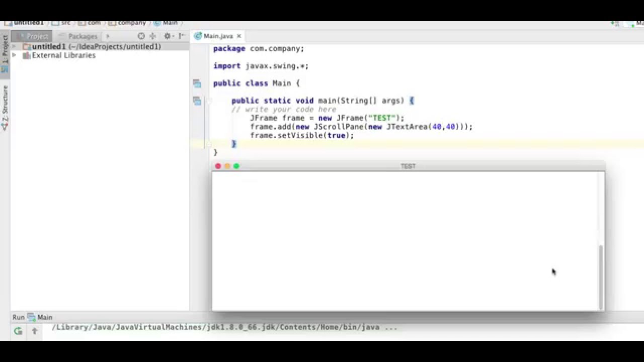
Task: Click the vertical scrollbar thumb in TEST window
Action: [x=601, y=277]
